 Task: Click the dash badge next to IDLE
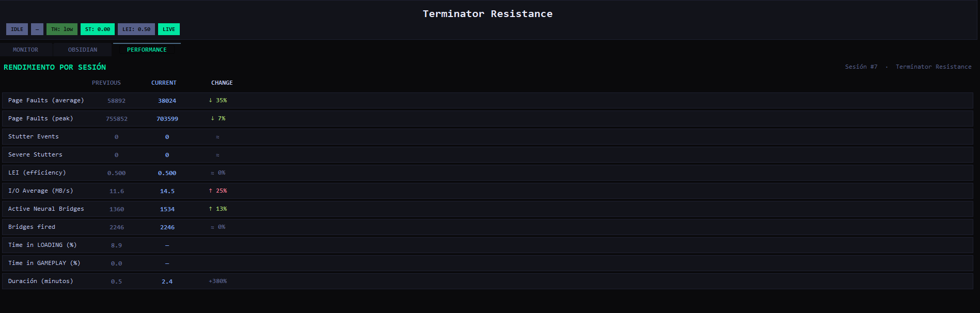(x=37, y=29)
